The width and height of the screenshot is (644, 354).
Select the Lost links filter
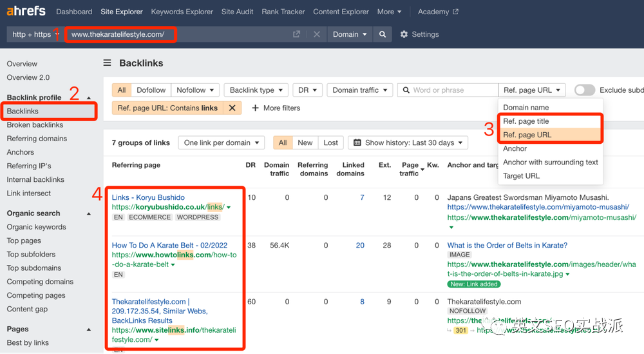tap(330, 143)
